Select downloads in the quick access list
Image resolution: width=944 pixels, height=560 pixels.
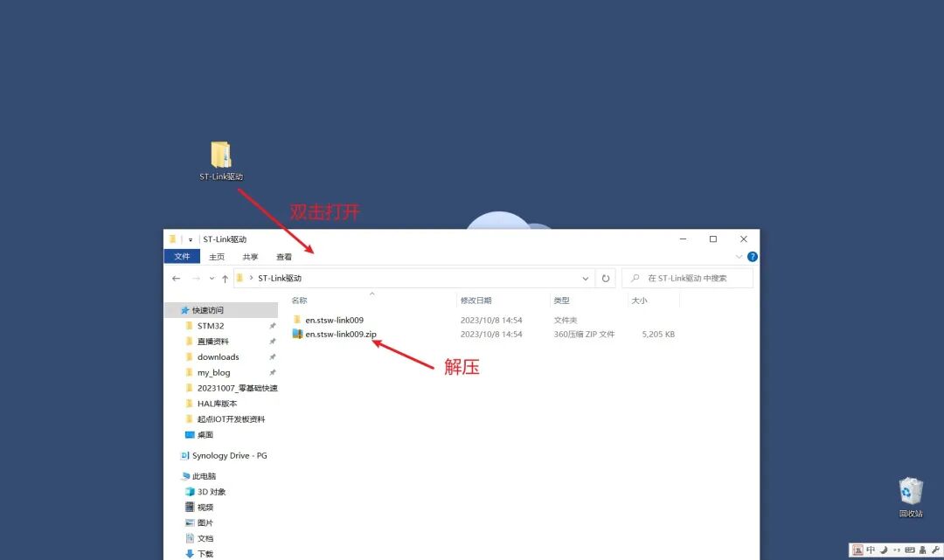(218, 357)
